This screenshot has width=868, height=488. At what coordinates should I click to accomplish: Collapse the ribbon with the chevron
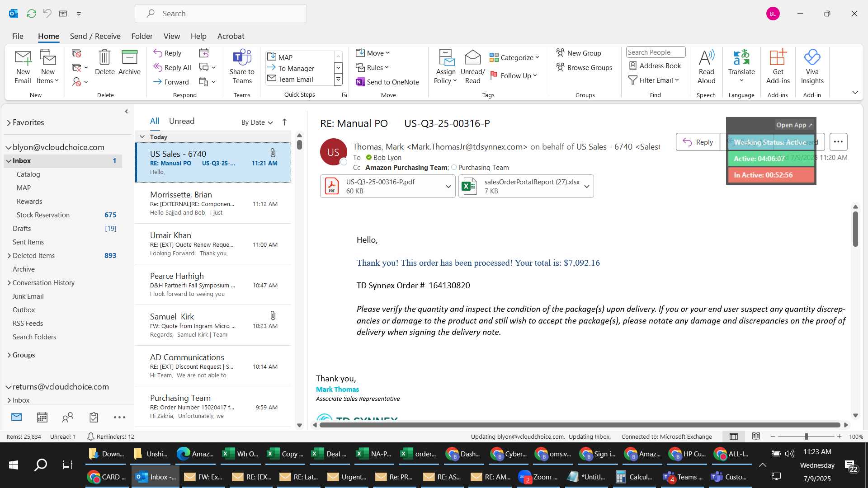pyautogui.click(x=855, y=93)
